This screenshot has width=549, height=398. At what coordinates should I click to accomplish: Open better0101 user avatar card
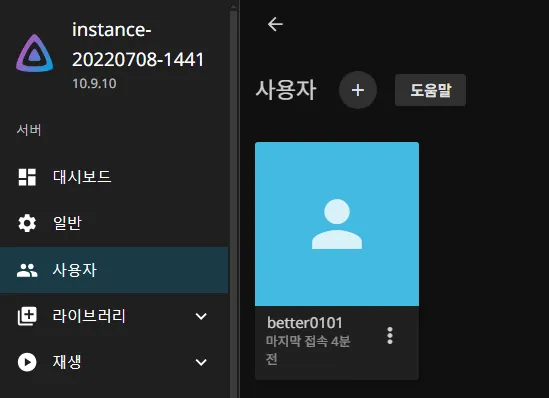click(337, 224)
